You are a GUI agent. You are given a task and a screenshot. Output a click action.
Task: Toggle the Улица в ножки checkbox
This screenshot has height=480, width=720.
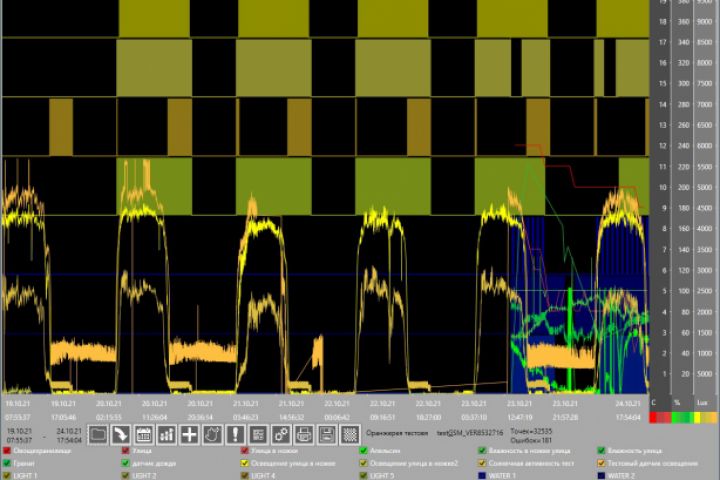tap(244, 451)
